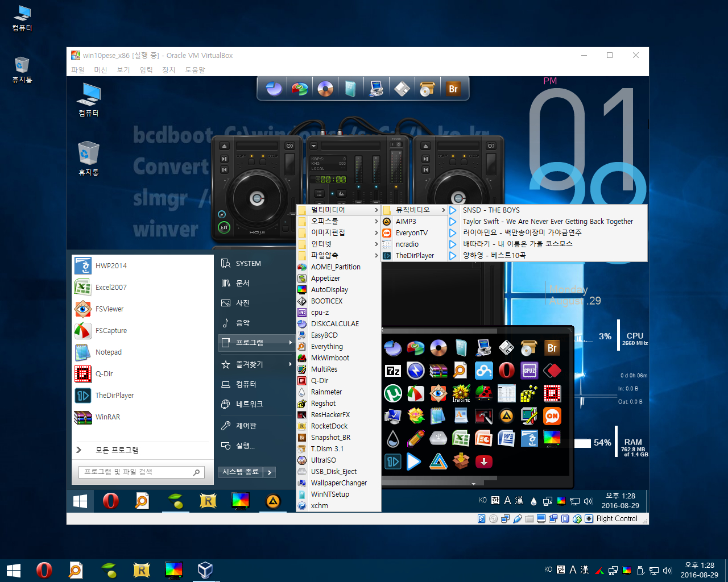Click the VM desktop 컴퓨터 icon
The height and width of the screenshot is (582, 728).
(x=89, y=99)
